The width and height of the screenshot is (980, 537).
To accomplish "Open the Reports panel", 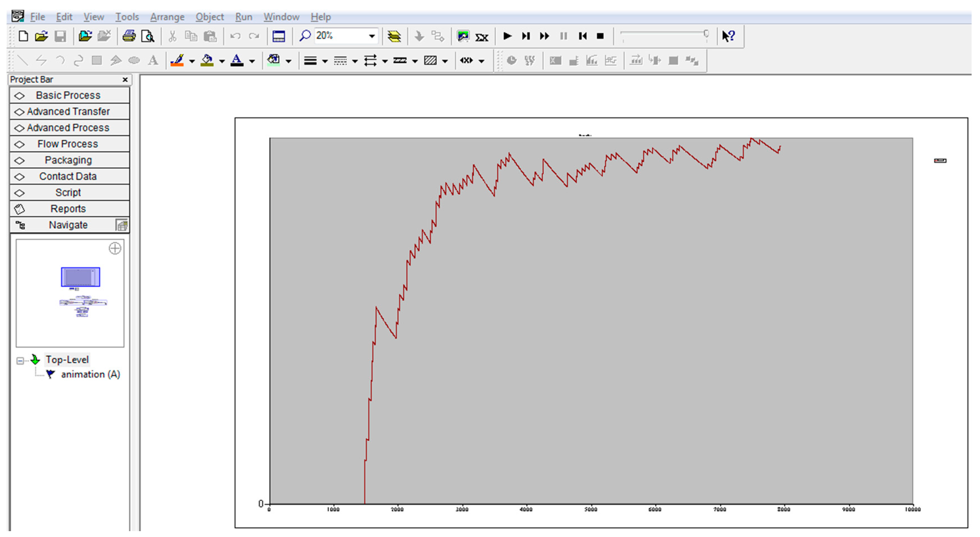I will tap(68, 208).
